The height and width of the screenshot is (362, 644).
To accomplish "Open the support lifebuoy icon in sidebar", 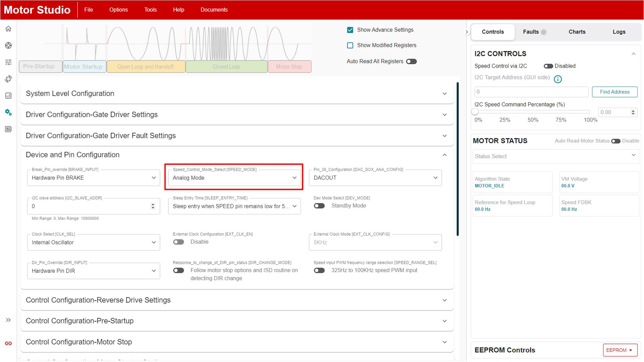I will tap(8, 46).
